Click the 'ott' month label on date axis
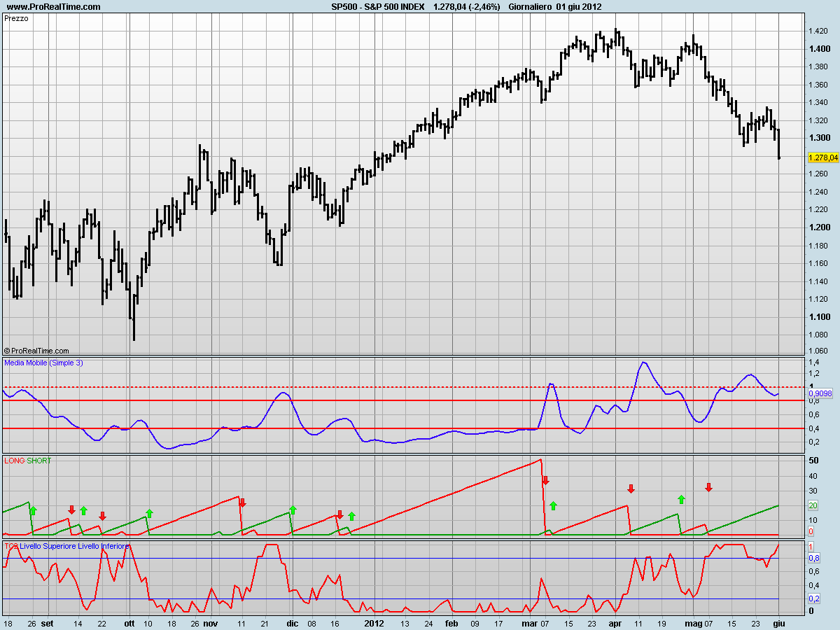The height and width of the screenshot is (630, 840). (x=129, y=622)
